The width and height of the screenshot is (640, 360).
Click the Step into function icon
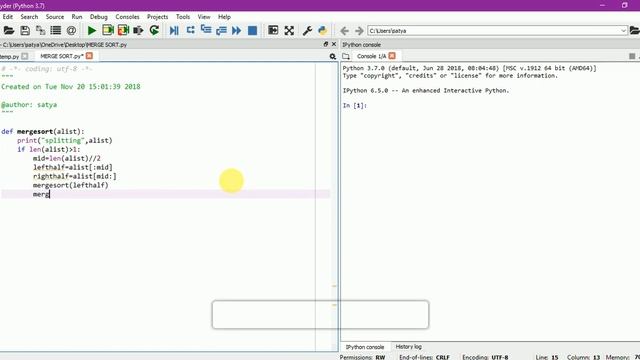click(x=206, y=31)
